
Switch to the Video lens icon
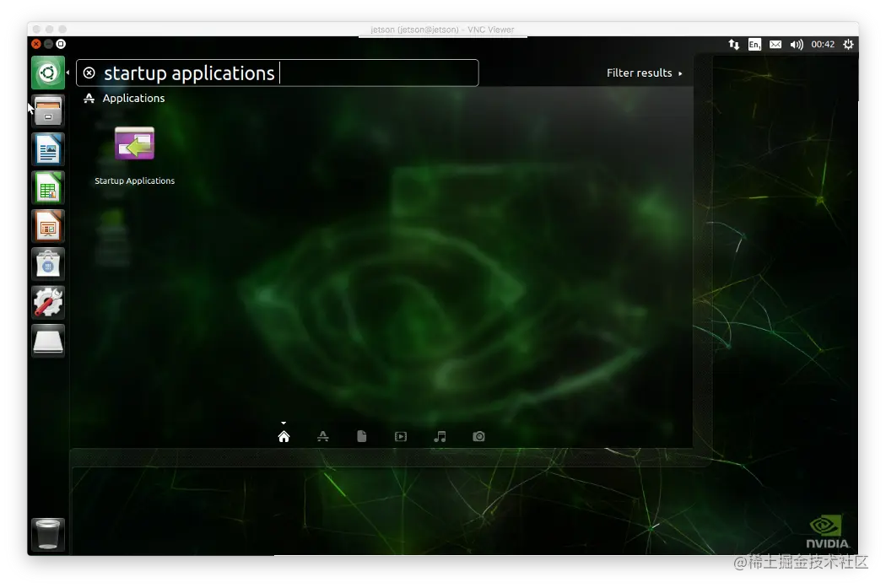pyautogui.click(x=401, y=437)
